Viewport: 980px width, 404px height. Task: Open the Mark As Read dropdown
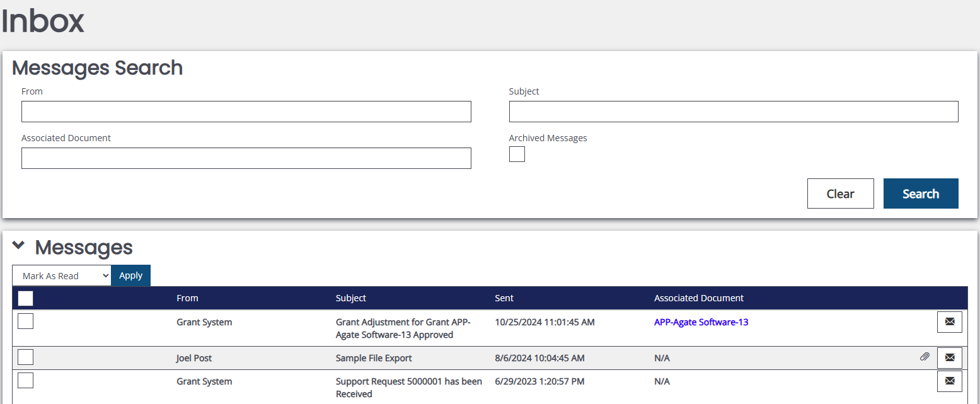[62, 275]
